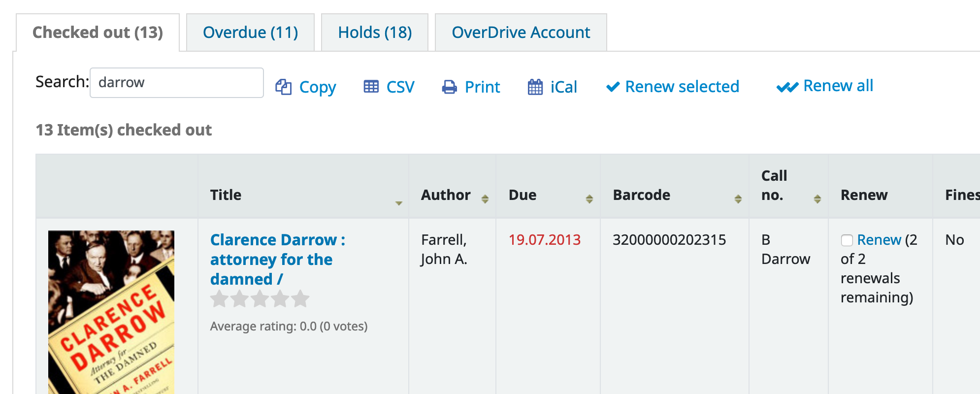The image size is (980, 394).
Task: Click the CSV table icon
Action: tap(371, 87)
